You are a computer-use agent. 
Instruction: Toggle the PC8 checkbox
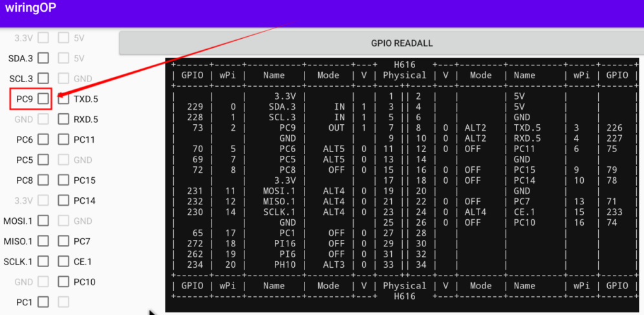(43, 180)
